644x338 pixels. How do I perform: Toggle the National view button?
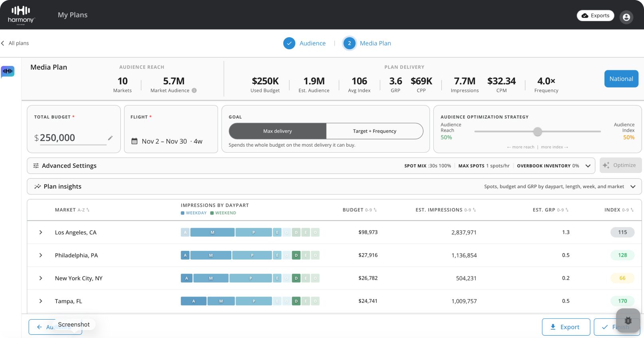click(621, 79)
